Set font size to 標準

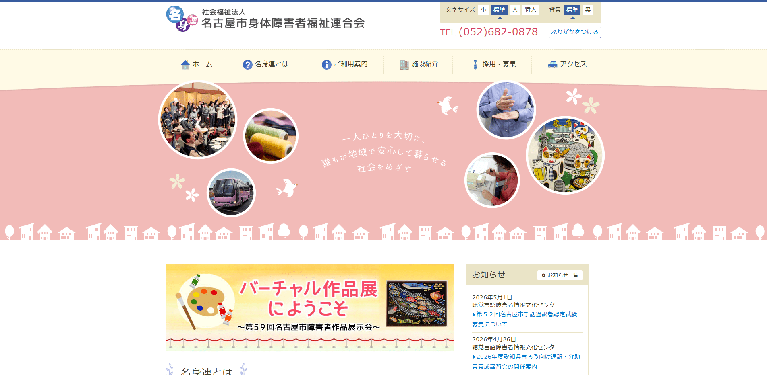(x=498, y=10)
